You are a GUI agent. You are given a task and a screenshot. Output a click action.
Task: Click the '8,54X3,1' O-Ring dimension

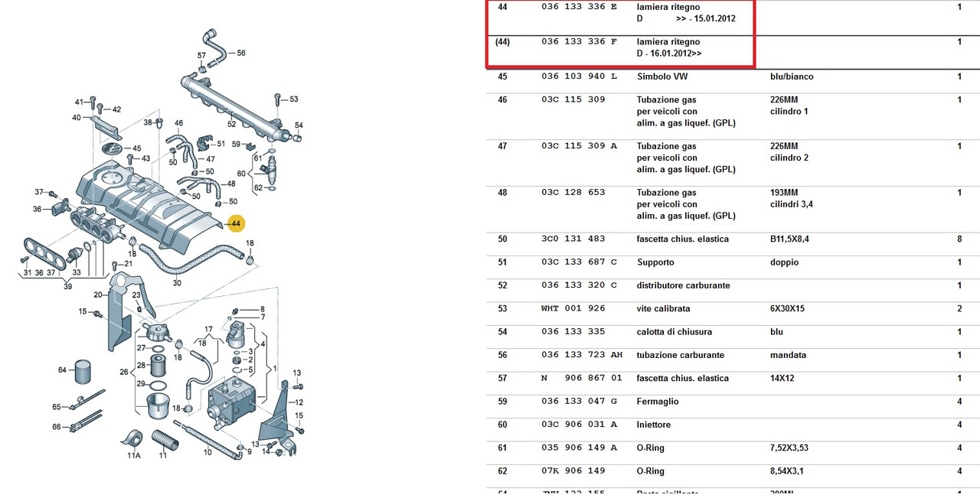787,471
